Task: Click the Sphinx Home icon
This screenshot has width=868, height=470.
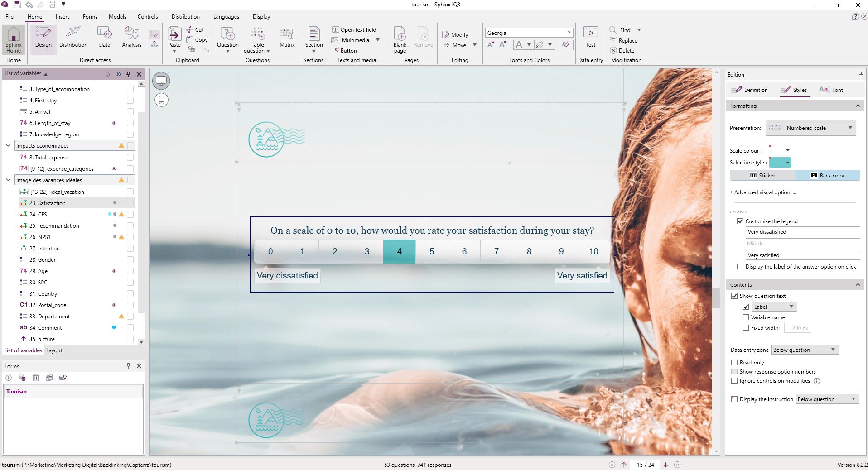Action: click(13, 39)
